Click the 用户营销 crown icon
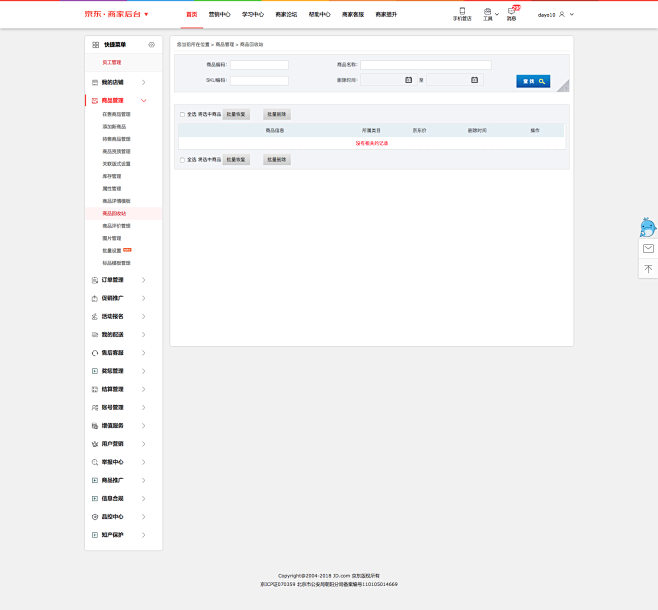Screen dimensions: 658x610 click(x=95, y=444)
